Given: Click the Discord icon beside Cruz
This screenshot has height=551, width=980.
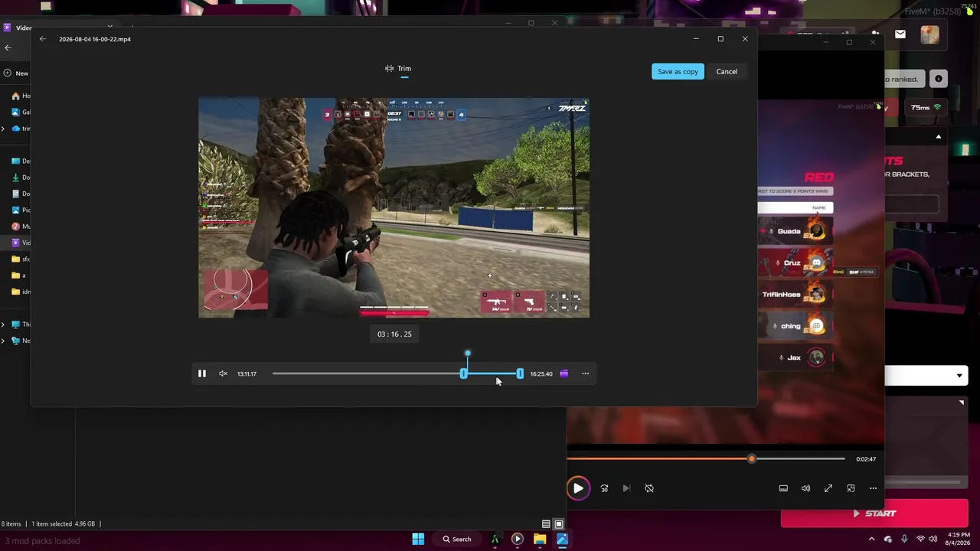Looking at the screenshot, I should [x=816, y=262].
